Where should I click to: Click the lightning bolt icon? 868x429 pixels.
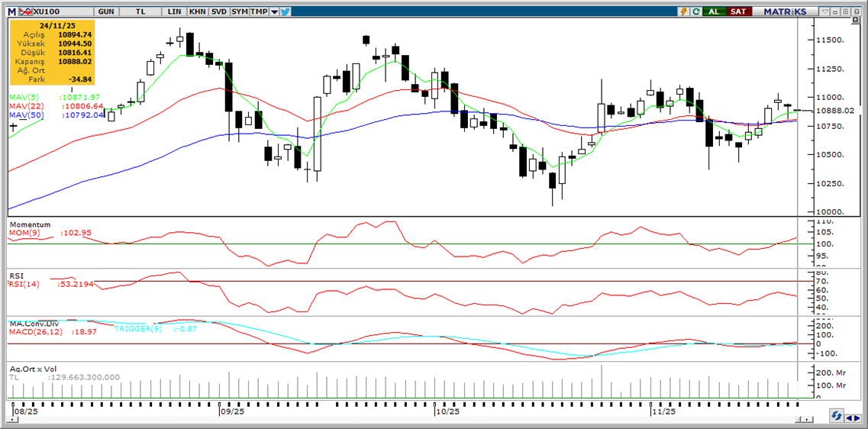coord(683,11)
